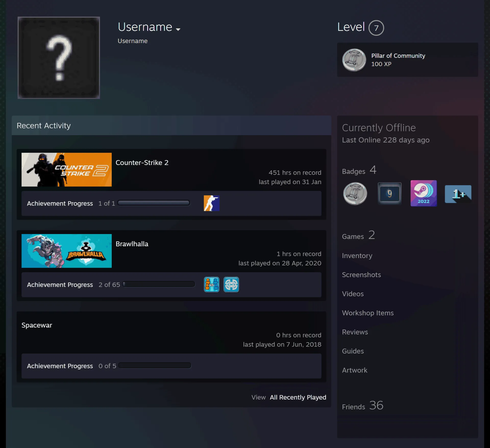Click the "451 hrs on record" text
The image size is (490, 448).
click(x=295, y=173)
